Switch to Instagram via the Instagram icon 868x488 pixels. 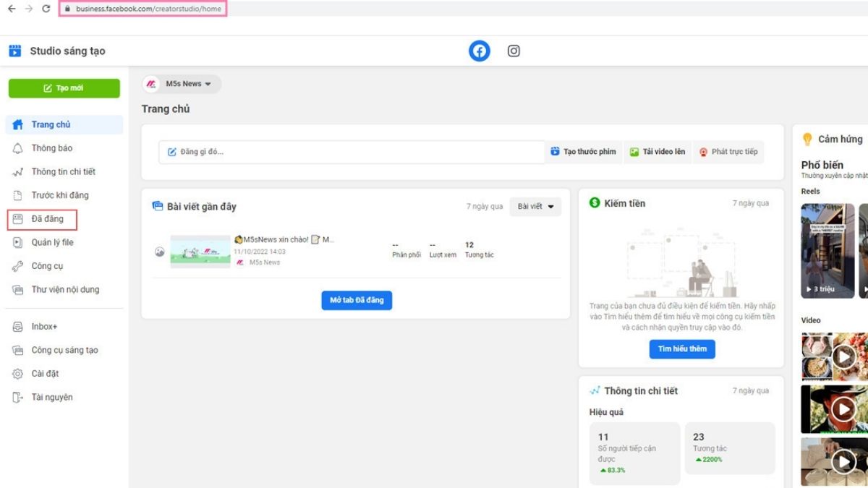(x=514, y=51)
